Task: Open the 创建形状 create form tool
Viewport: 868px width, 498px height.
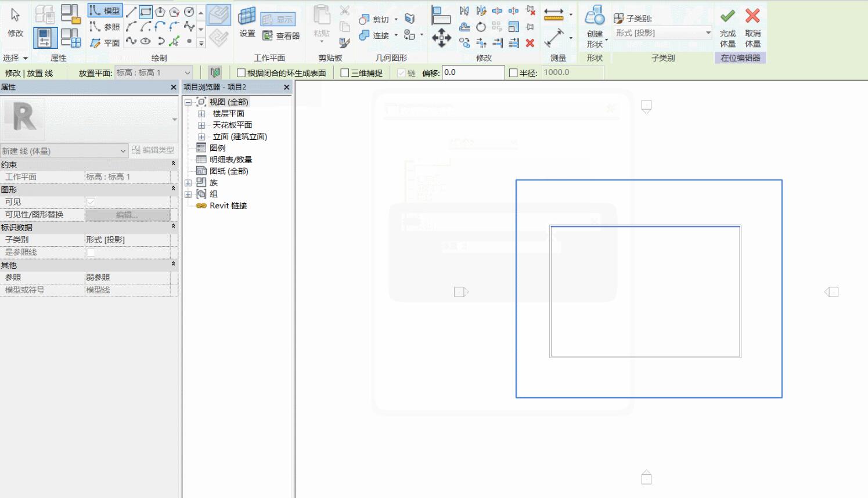Action: click(x=595, y=27)
